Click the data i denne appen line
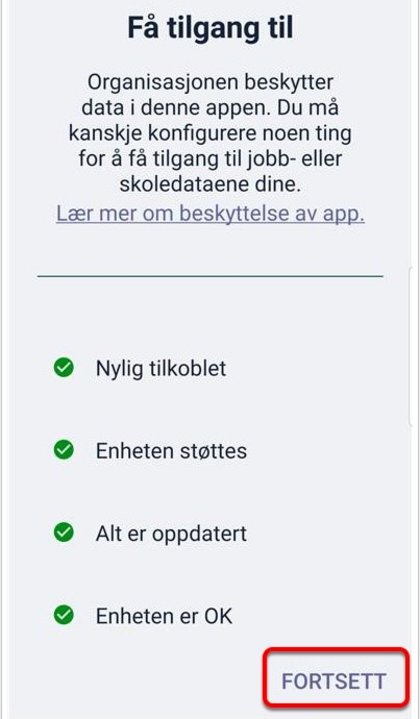The width and height of the screenshot is (420, 719). (x=210, y=108)
